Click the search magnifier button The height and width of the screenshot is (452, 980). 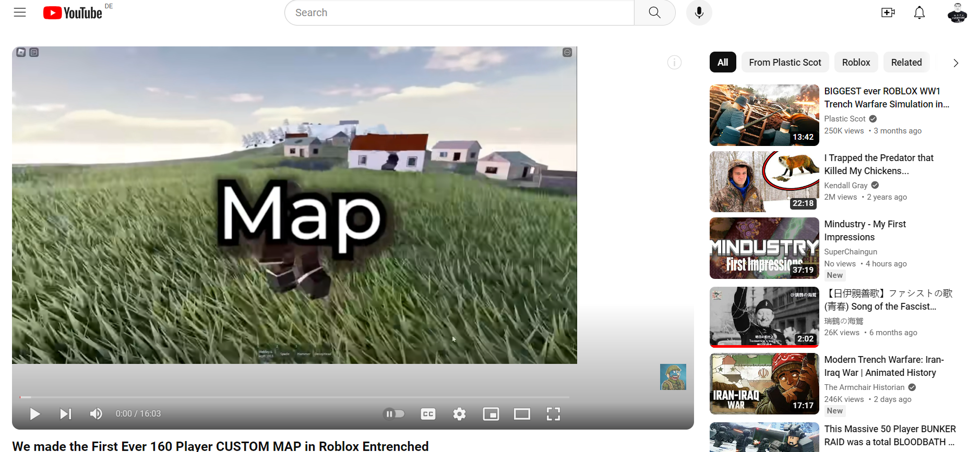[x=654, y=13]
